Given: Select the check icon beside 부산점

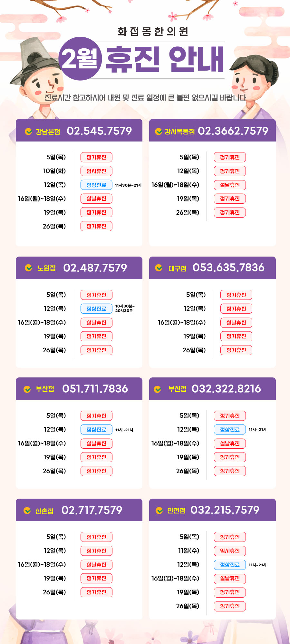Looking at the screenshot, I should coord(27,389).
